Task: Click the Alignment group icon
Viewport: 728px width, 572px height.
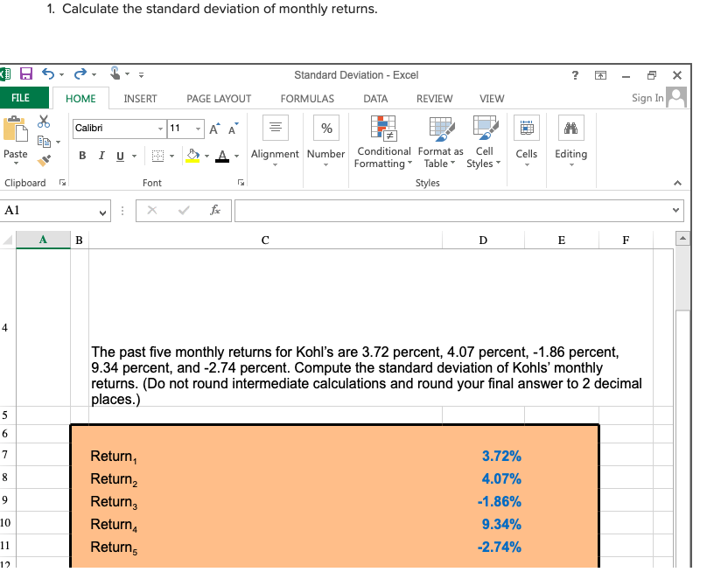Action: (x=276, y=127)
